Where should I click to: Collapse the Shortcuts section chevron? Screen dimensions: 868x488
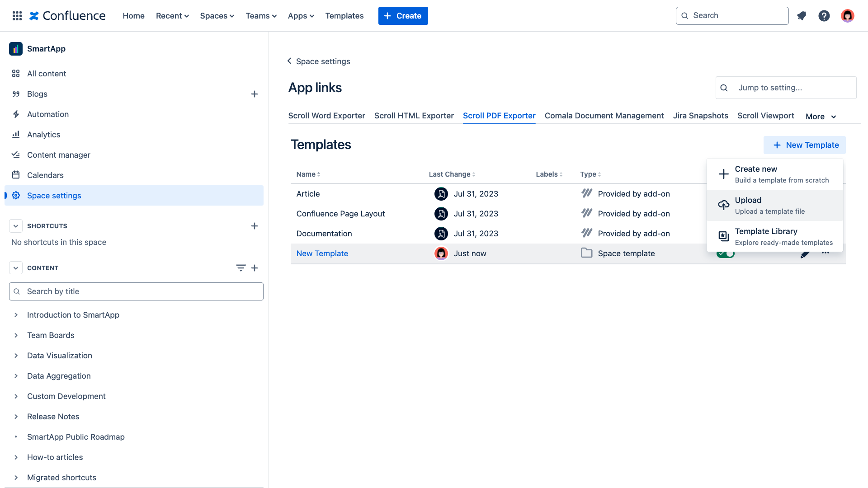[x=16, y=226]
